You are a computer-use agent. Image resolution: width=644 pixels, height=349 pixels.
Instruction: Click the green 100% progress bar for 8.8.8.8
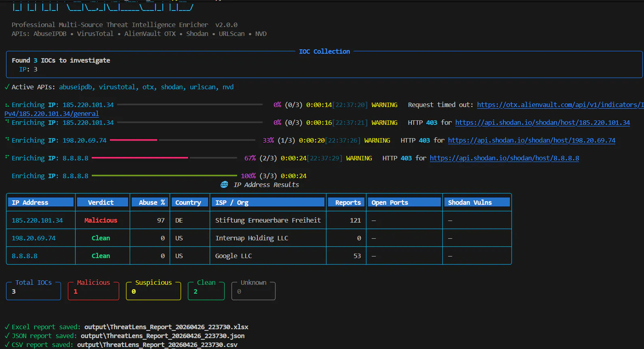coord(164,176)
